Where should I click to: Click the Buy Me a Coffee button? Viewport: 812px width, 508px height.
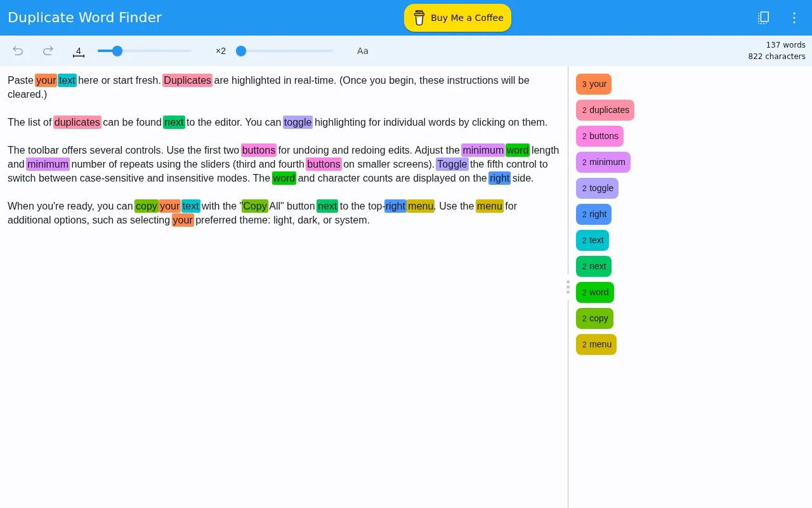click(x=457, y=18)
